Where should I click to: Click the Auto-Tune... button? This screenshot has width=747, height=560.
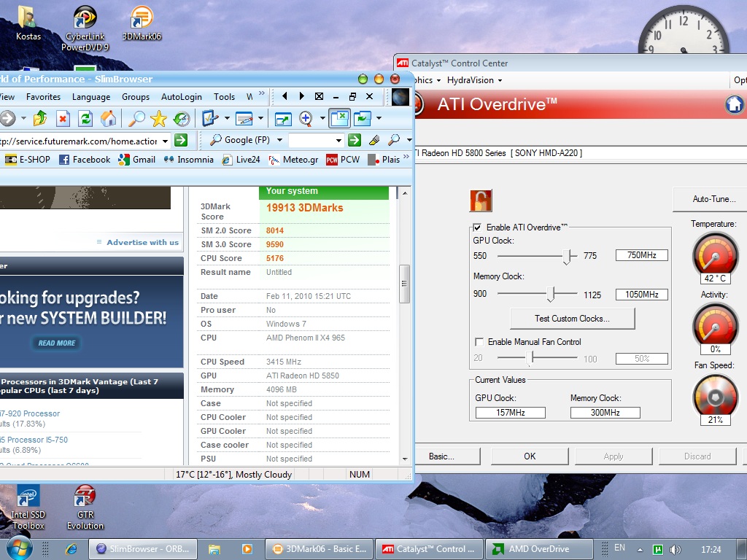coord(711,199)
